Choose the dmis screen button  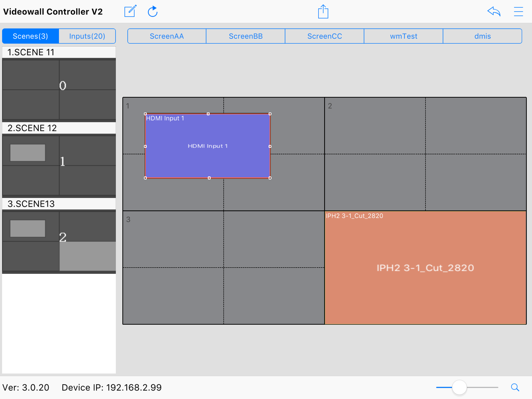click(482, 36)
